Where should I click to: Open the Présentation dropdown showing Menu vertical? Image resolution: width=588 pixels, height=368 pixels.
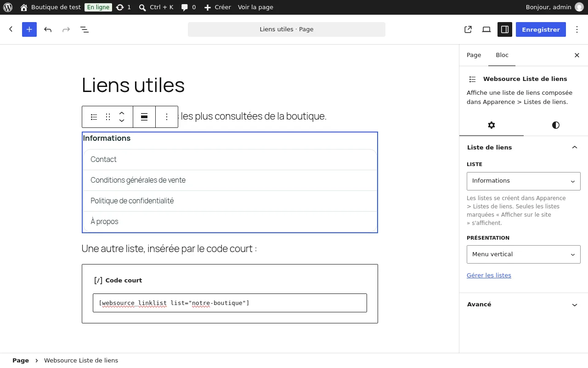[524, 254]
